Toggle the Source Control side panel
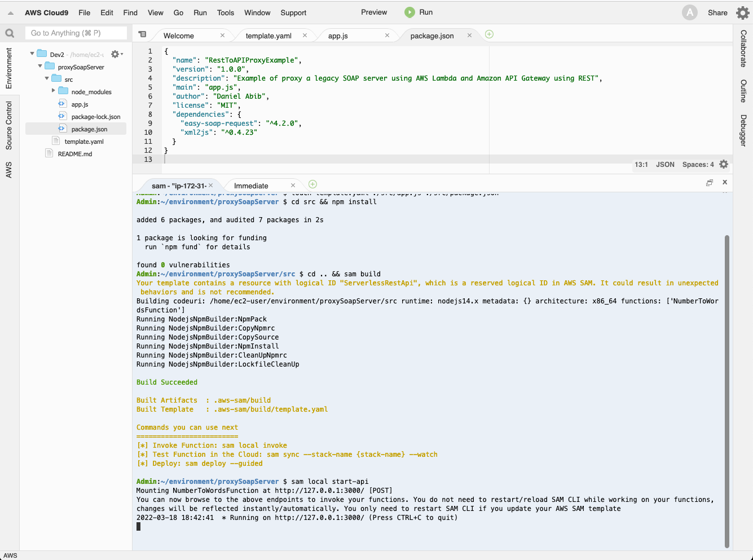Image resolution: width=753 pixels, height=560 pixels. click(9, 125)
